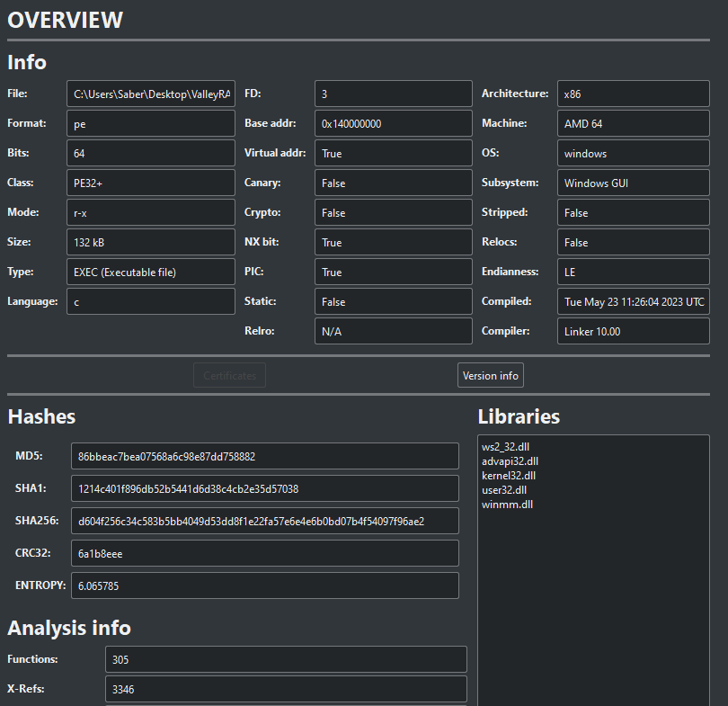Select the Compiler field showing Linker 10.00
The width and height of the screenshot is (728, 706).
(x=633, y=331)
